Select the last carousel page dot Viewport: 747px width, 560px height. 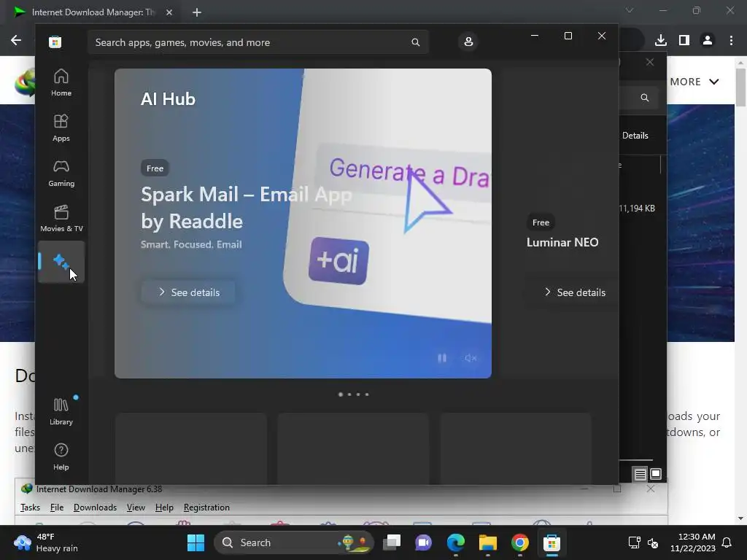click(367, 394)
